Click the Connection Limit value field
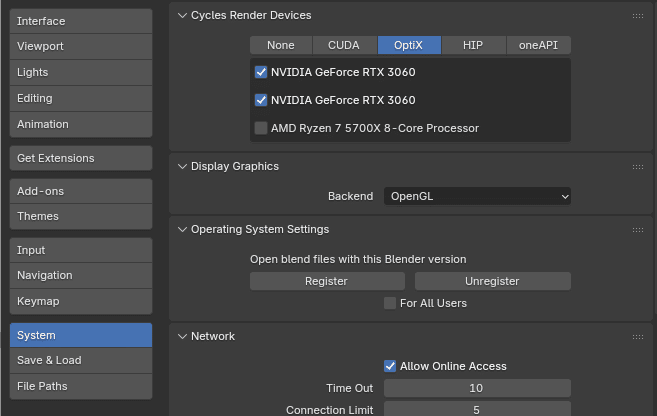This screenshot has height=416, width=657. (x=477, y=409)
